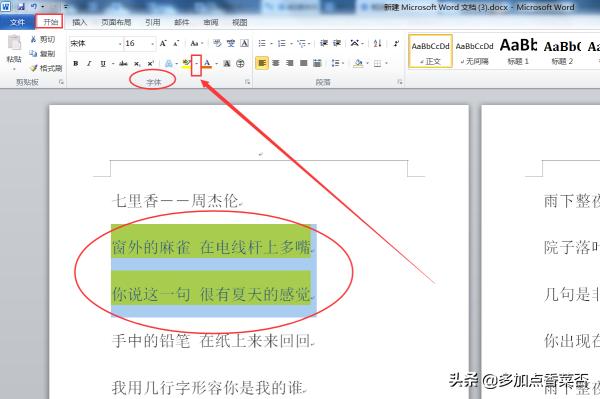Click the Paste (粘贴) clipboard icon
Screen dimensions: 600x399
(15, 43)
